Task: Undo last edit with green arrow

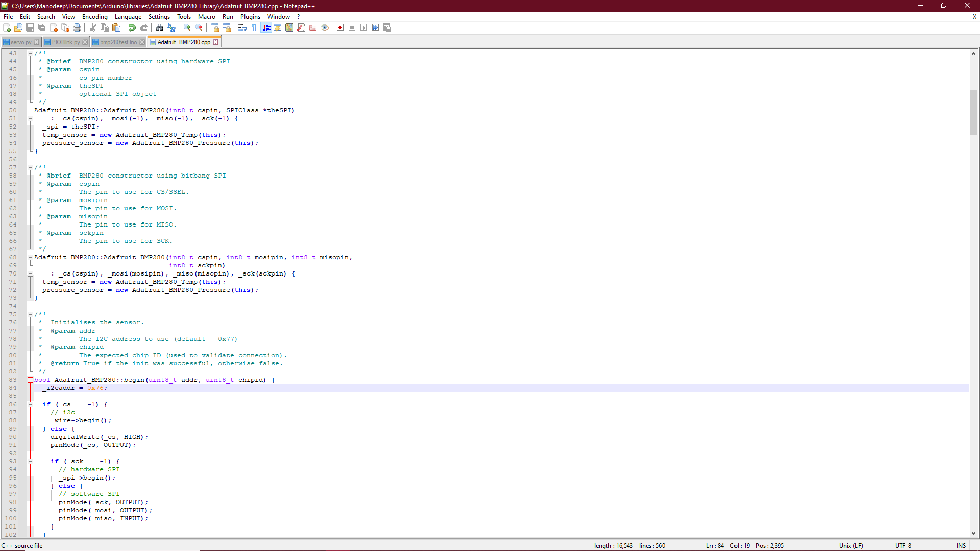Action: [x=132, y=28]
